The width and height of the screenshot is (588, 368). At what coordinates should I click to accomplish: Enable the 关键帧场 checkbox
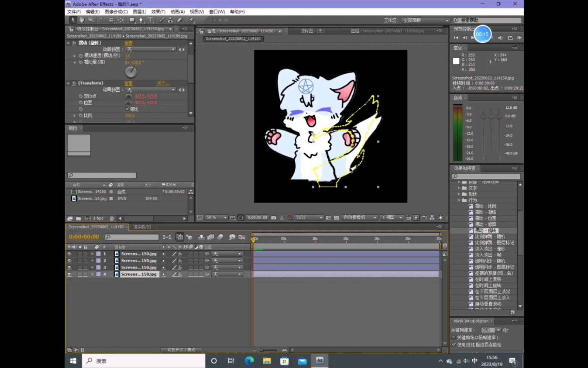click(453, 338)
